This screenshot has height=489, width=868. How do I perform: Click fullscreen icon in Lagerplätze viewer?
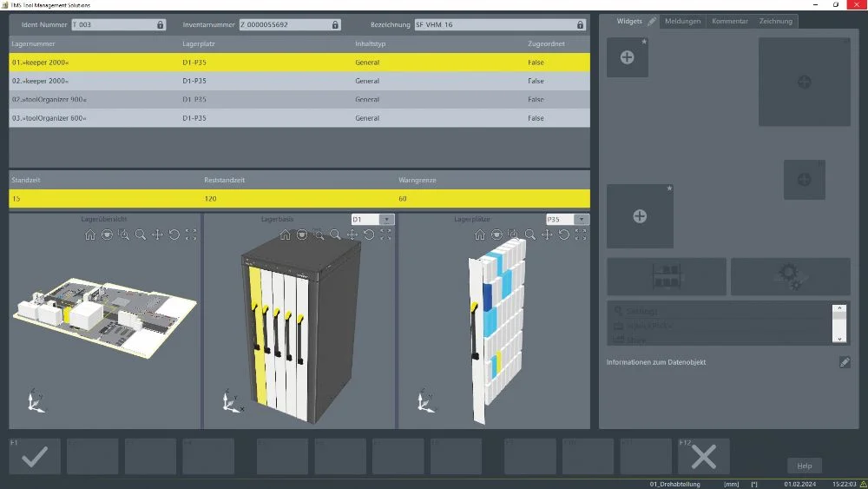point(581,235)
